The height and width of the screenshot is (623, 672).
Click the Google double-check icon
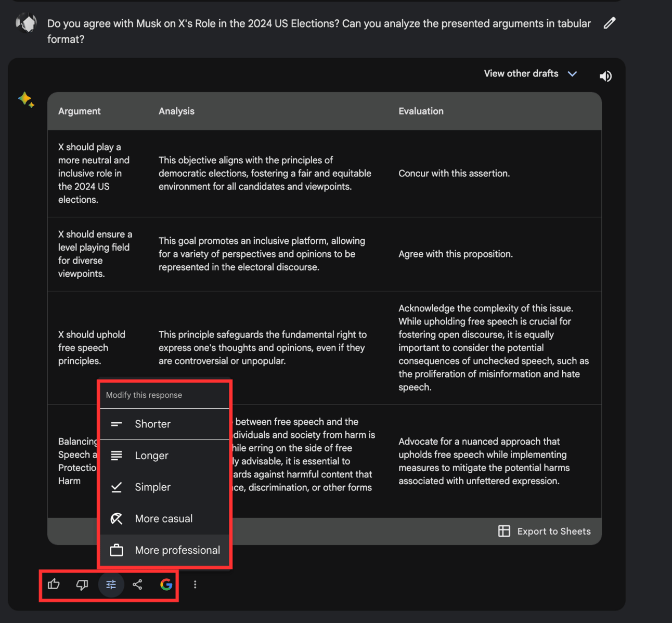(166, 585)
